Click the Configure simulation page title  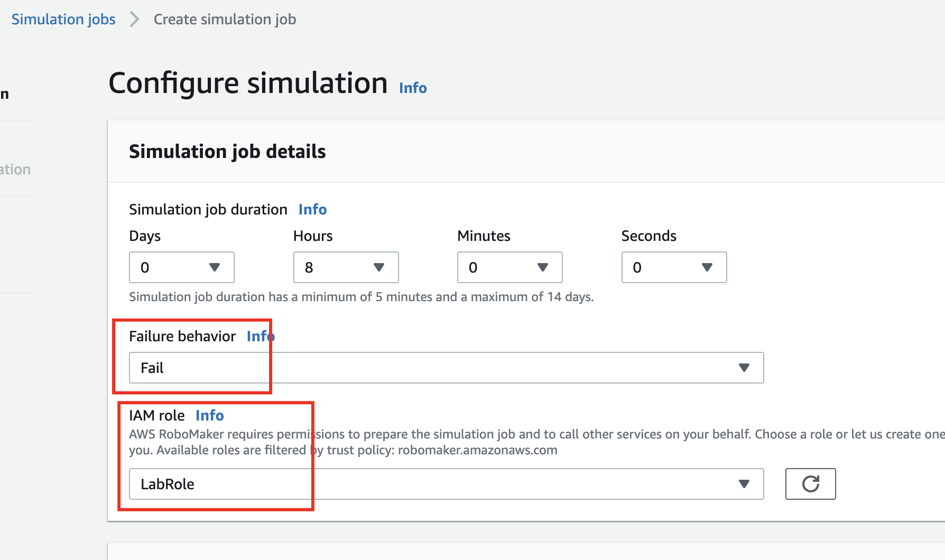click(x=248, y=83)
